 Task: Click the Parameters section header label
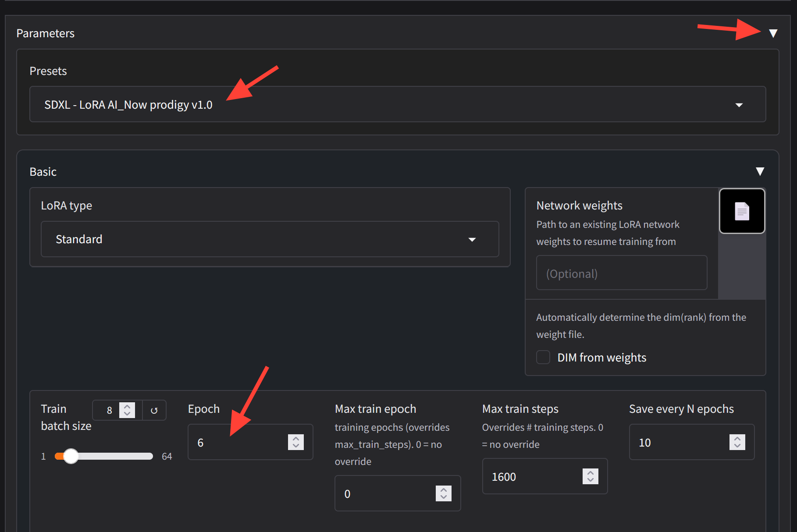[x=46, y=33]
